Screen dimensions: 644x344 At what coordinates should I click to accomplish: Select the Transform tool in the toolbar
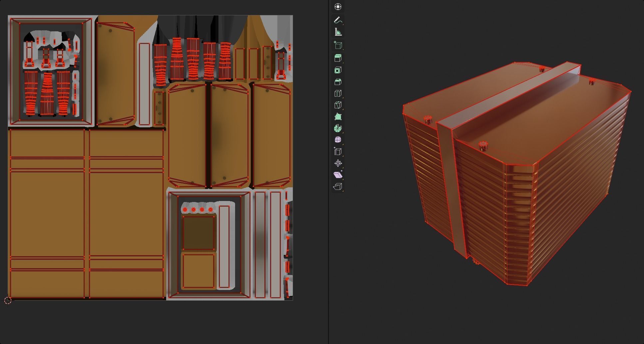[338, 7]
